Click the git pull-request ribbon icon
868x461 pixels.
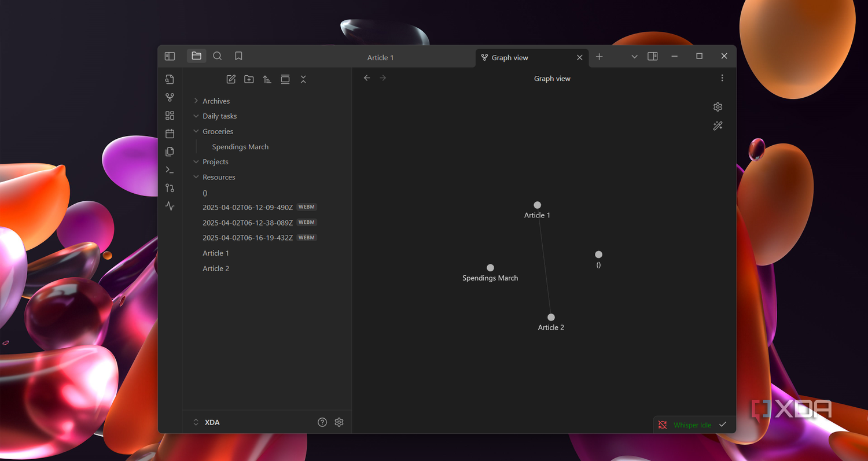tap(170, 188)
